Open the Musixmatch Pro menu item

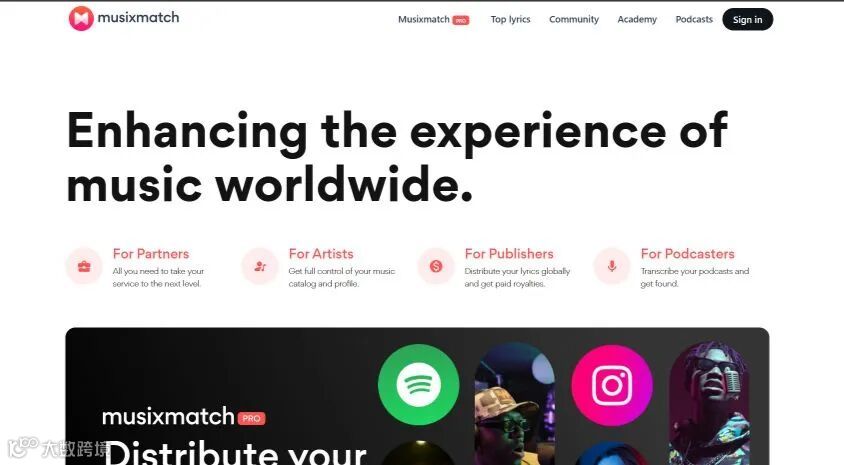[433, 19]
